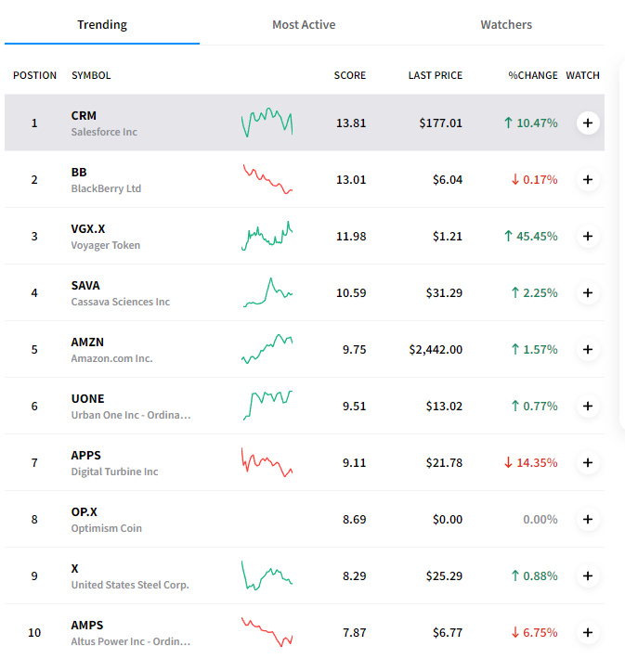The width and height of the screenshot is (625, 672).
Task: Click the $2,442.00 last price
Action: [x=436, y=350]
